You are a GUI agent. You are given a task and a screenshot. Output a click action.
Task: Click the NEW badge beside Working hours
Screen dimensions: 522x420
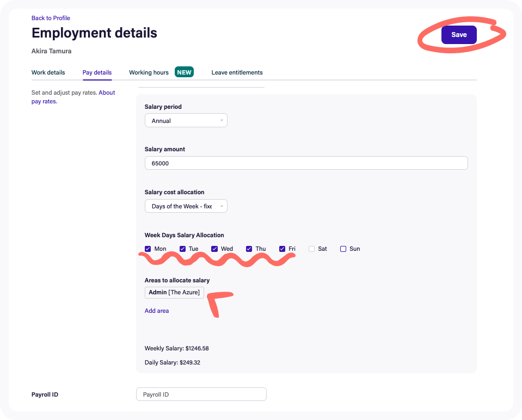tap(184, 72)
